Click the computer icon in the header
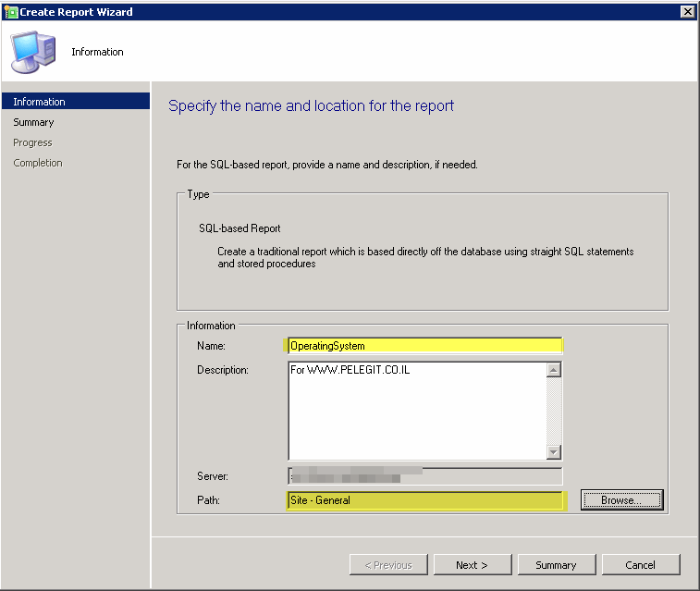This screenshot has width=700, height=591. point(33,52)
